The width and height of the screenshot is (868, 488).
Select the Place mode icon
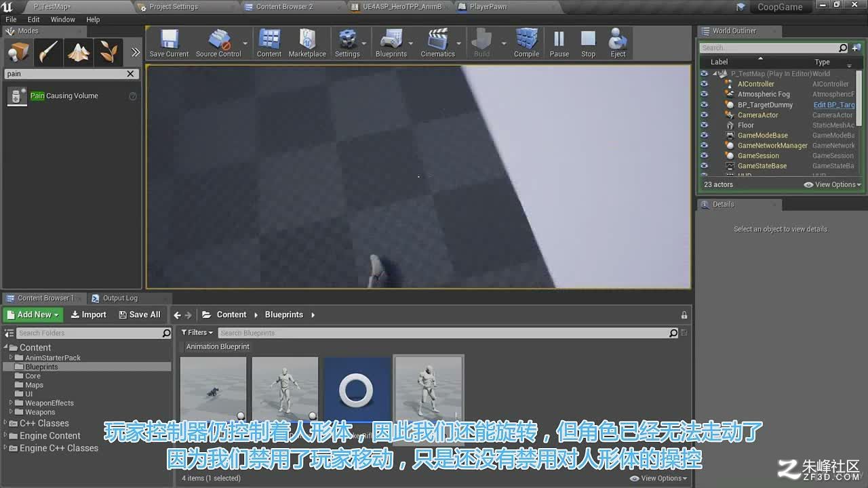(x=19, y=52)
